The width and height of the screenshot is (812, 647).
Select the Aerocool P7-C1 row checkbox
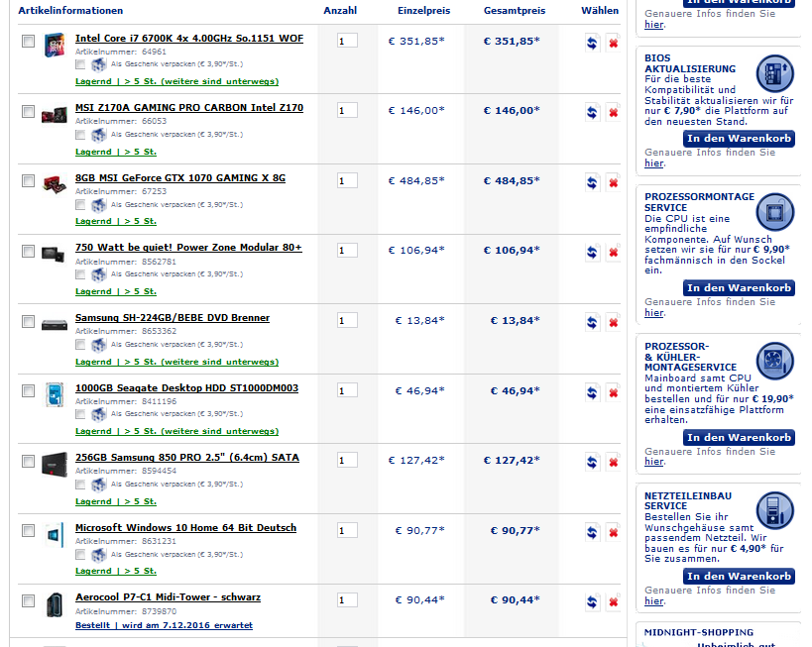click(x=28, y=600)
